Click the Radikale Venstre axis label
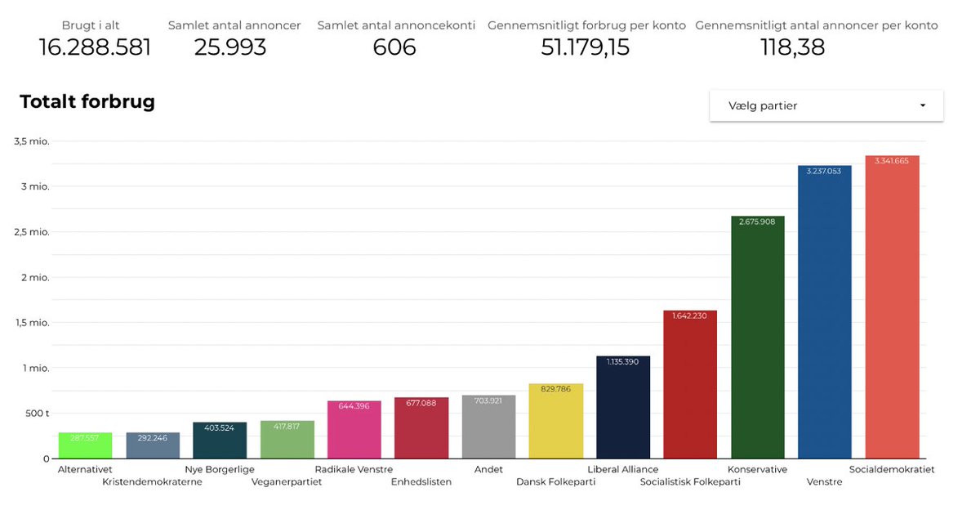The image size is (980, 519). tap(354, 469)
